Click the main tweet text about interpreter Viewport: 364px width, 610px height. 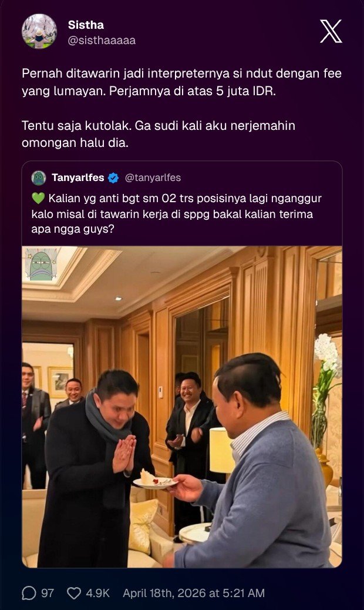click(x=182, y=82)
